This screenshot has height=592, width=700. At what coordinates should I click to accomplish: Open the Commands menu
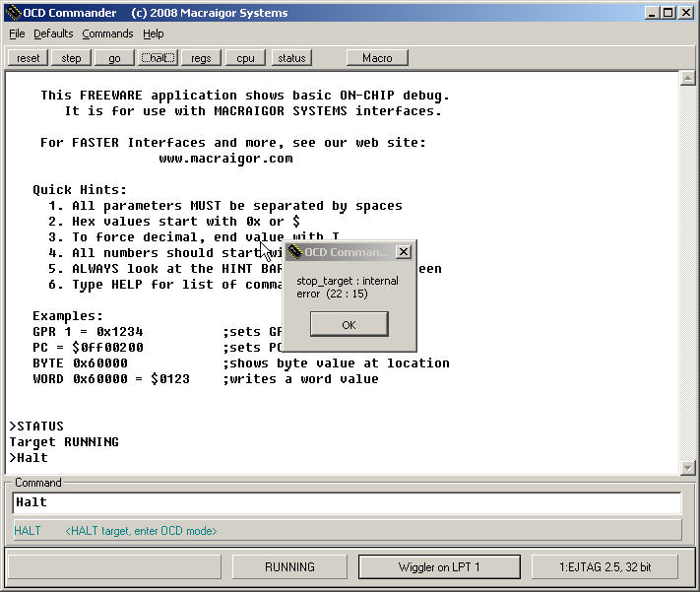point(107,33)
